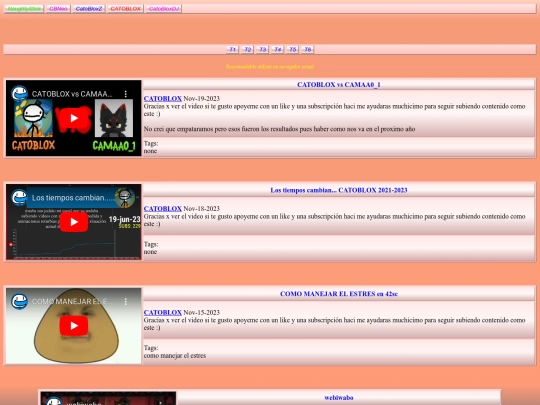Click CATOBLOX author link dated Nov-18-2023

(163, 209)
